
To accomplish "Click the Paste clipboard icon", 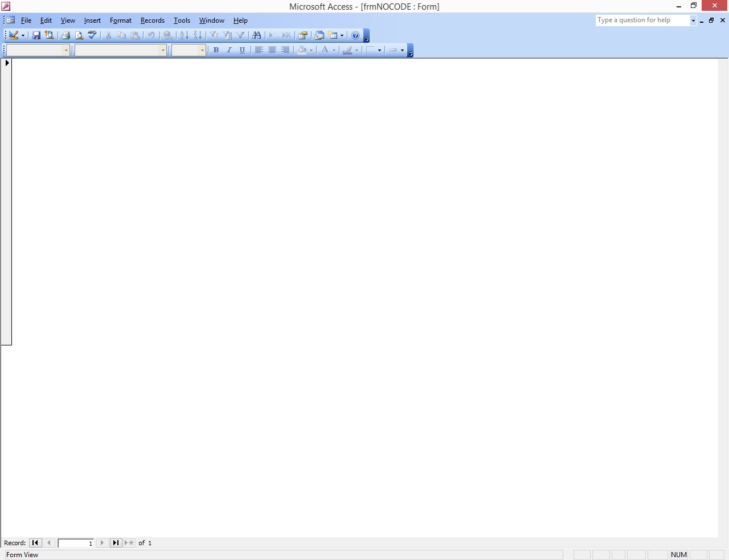I will coord(135,35).
